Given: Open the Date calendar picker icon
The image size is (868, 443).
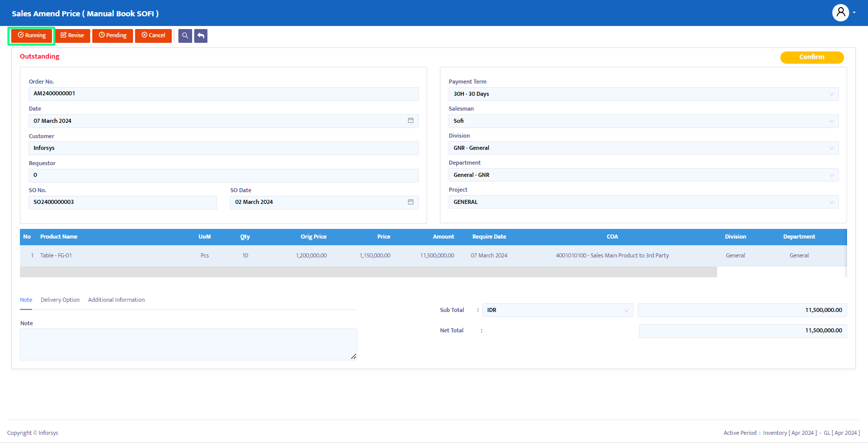Looking at the screenshot, I should point(410,121).
